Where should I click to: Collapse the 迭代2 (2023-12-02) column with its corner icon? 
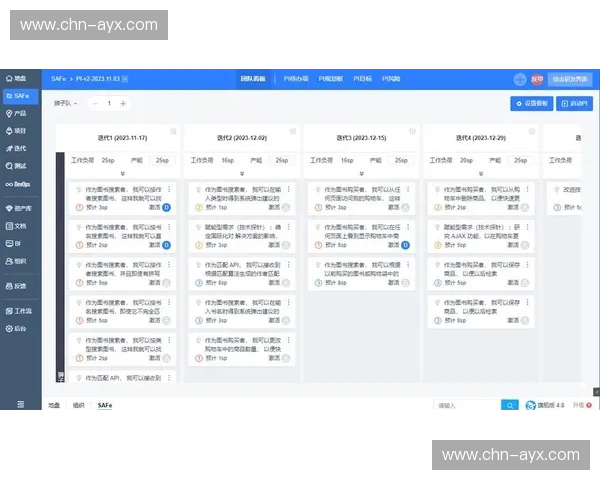pos(293,131)
